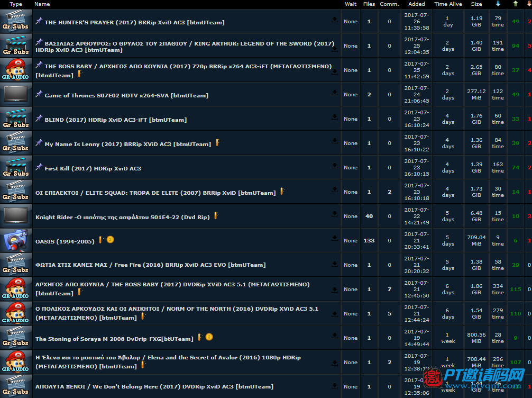Sort by the Wait column header
532x398 pixels.
[351, 4]
